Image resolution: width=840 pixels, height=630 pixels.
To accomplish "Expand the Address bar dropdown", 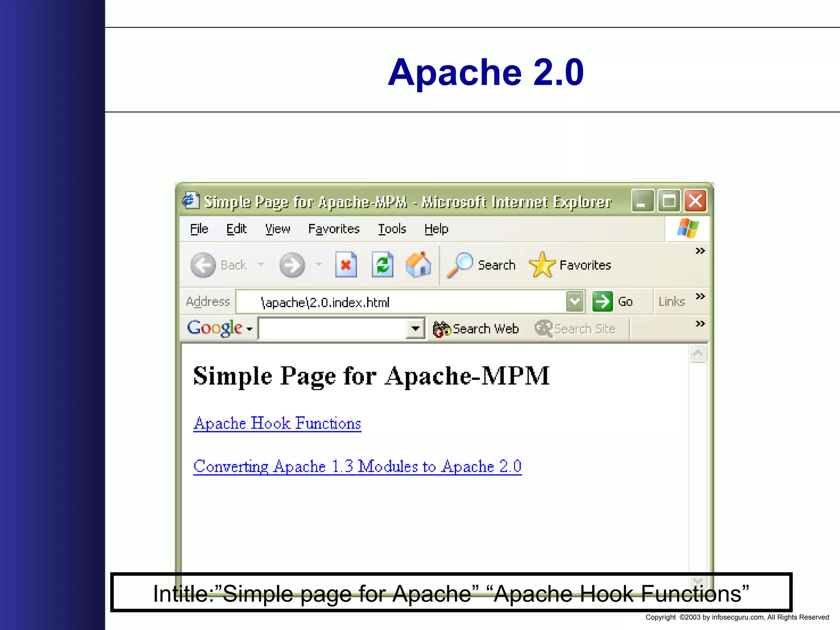I will point(575,301).
